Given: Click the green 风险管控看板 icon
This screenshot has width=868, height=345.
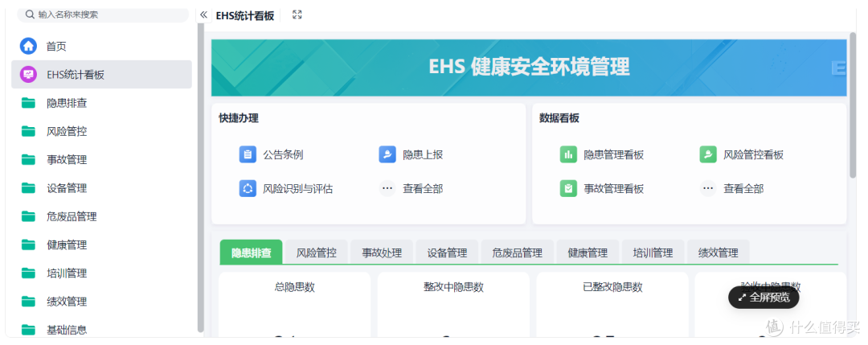Looking at the screenshot, I should click(x=708, y=154).
